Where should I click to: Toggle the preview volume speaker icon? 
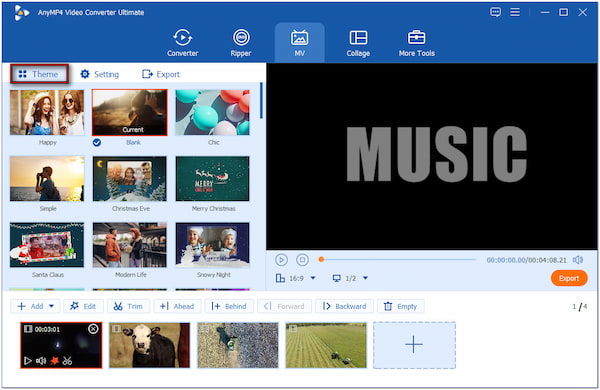click(x=578, y=260)
